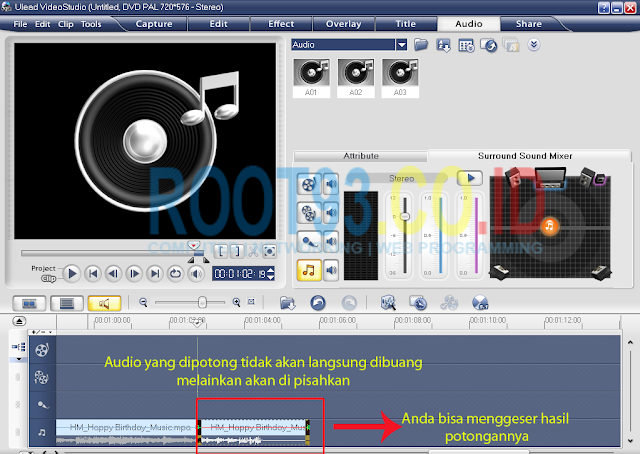Select the A01 audio thumbnail

point(311,78)
